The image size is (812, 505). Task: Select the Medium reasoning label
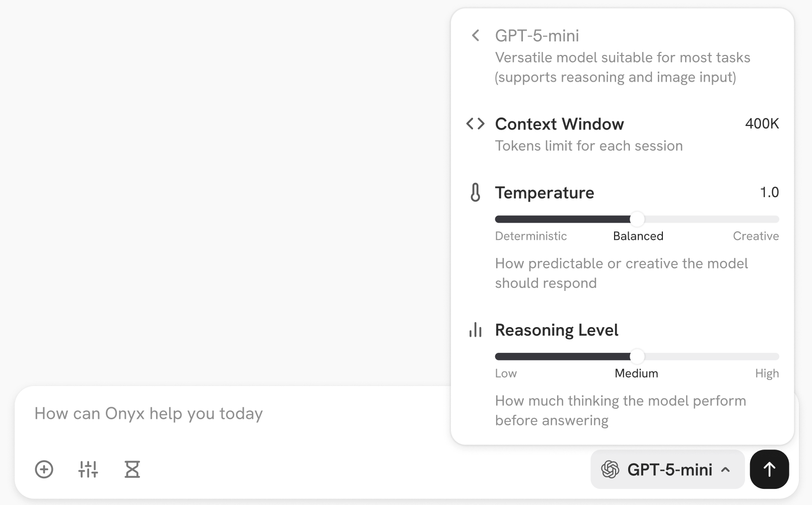pyautogui.click(x=636, y=373)
